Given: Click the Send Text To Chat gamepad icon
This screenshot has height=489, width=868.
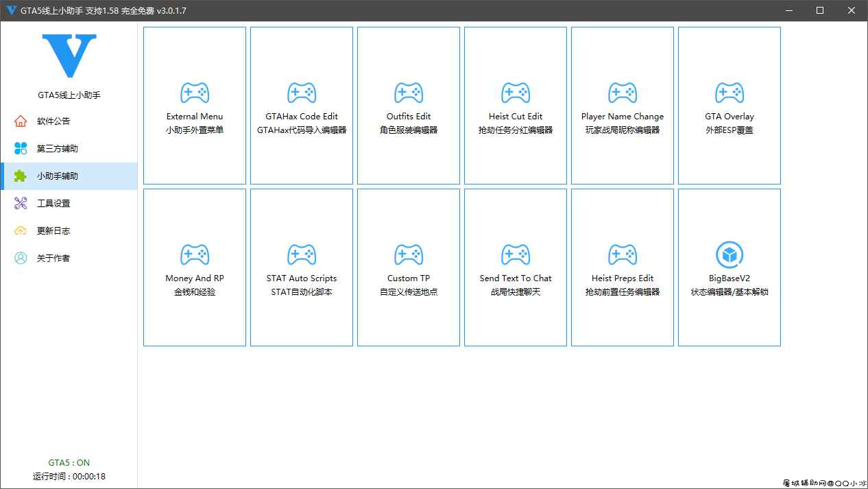Looking at the screenshot, I should coord(516,255).
